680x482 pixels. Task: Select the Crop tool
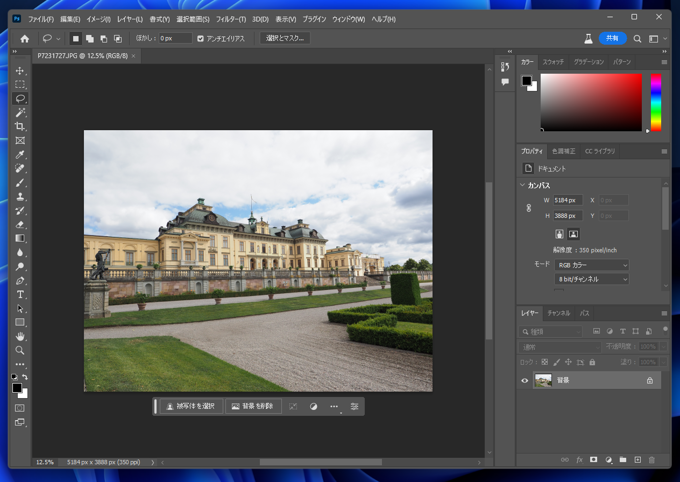20,127
